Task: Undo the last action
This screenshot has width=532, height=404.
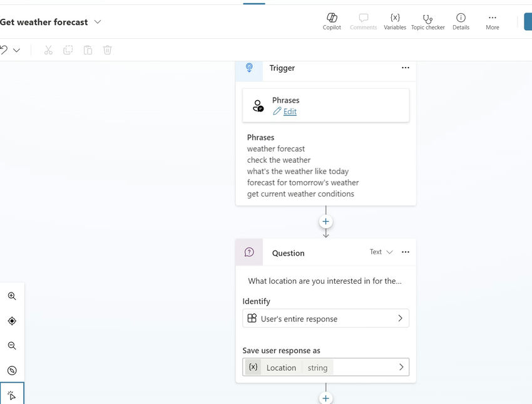Action: click(x=4, y=50)
